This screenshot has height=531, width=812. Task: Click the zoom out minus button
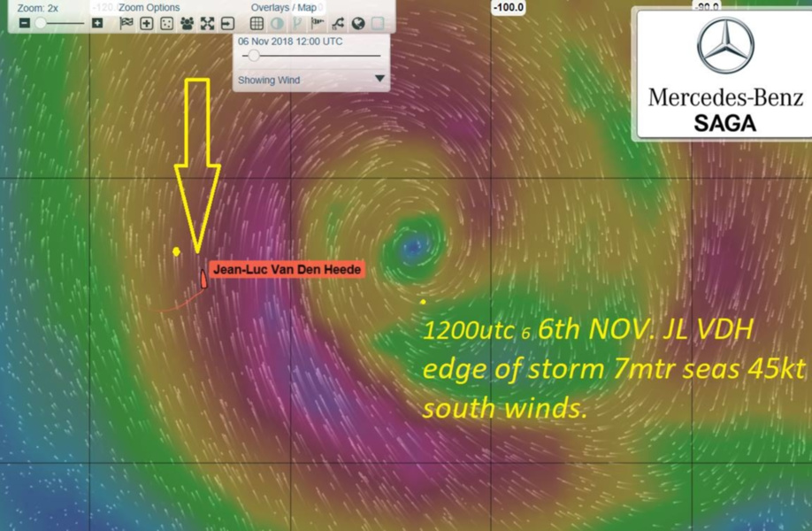(25, 23)
